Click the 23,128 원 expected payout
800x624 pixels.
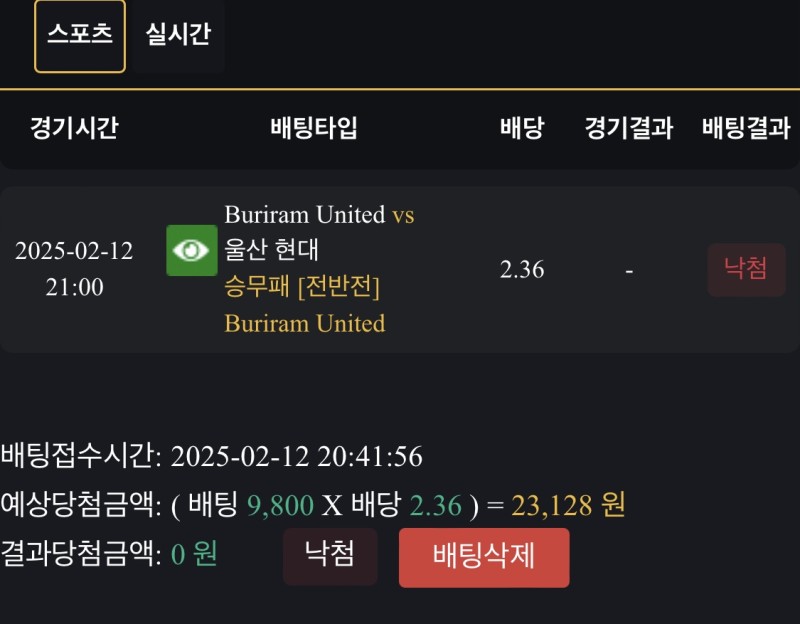point(567,506)
